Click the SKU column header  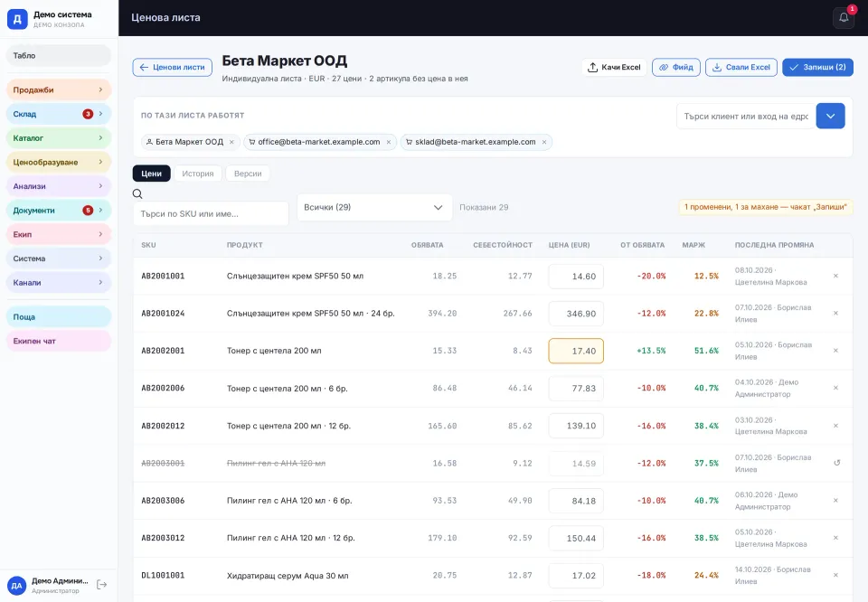point(148,245)
